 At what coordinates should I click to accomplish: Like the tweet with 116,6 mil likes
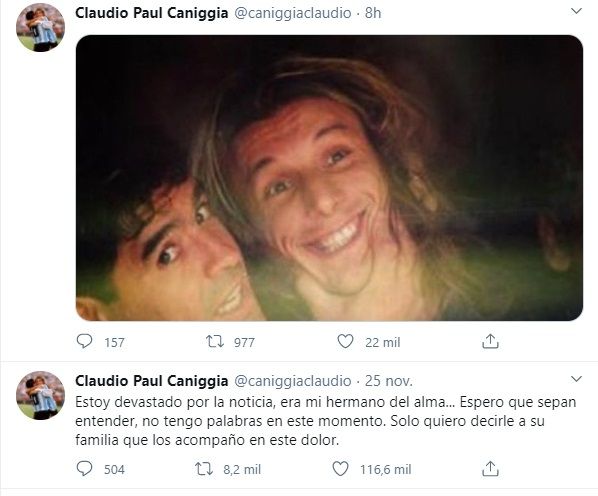(340, 469)
